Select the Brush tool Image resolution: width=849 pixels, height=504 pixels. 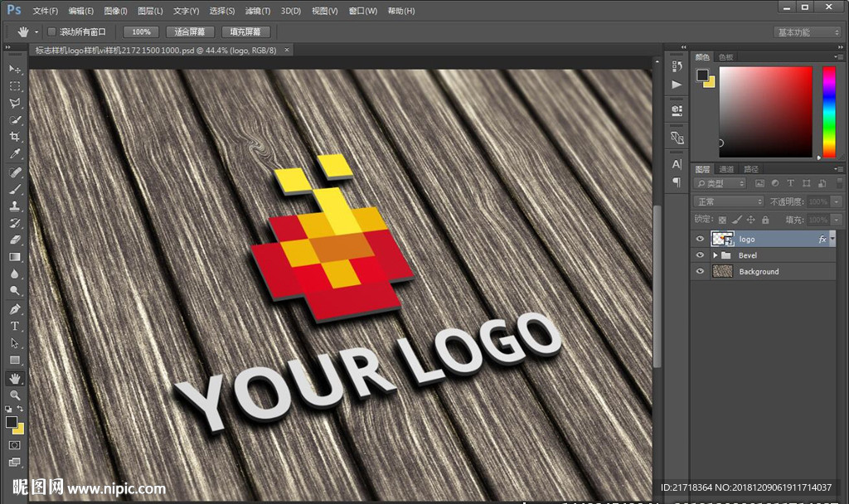click(x=15, y=189)
